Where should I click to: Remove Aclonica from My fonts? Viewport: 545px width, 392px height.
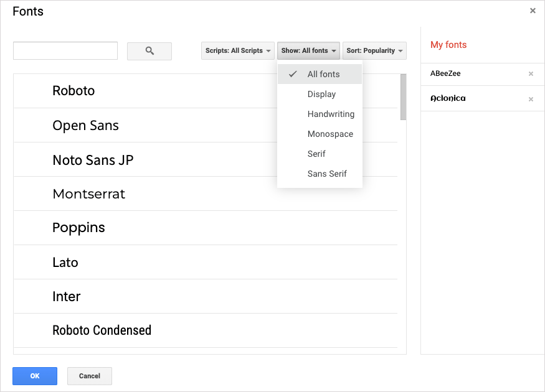531,100
